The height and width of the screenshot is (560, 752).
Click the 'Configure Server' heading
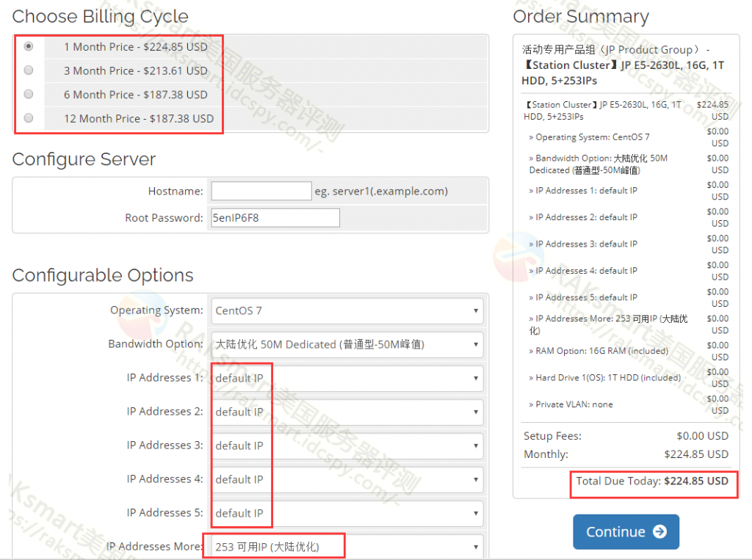tap(84, 159)
